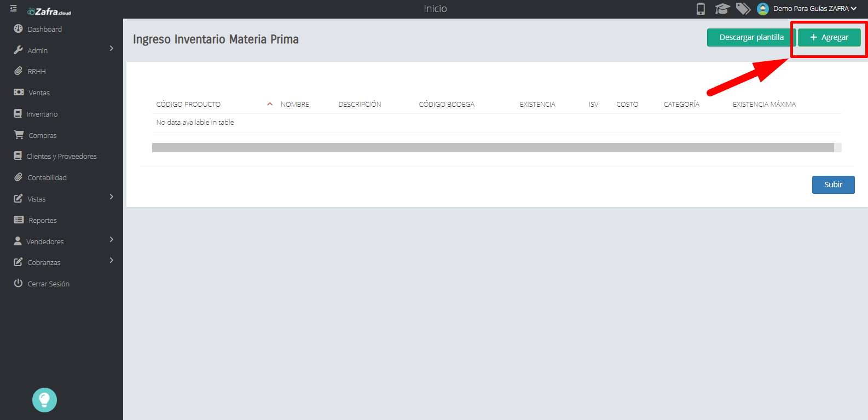The width and height of the screenshot is (868, 420).
Task: Expand the Vistas submenu chevron
Action: 112,197
